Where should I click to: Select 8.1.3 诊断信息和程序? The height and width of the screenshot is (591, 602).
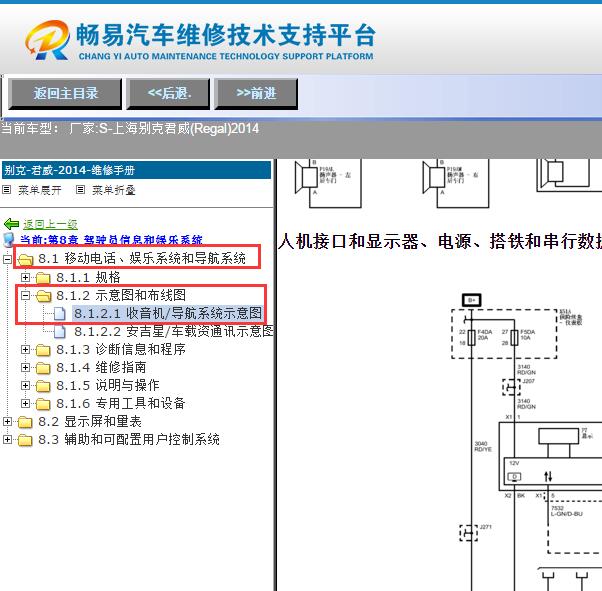click(x=121, y=349)
